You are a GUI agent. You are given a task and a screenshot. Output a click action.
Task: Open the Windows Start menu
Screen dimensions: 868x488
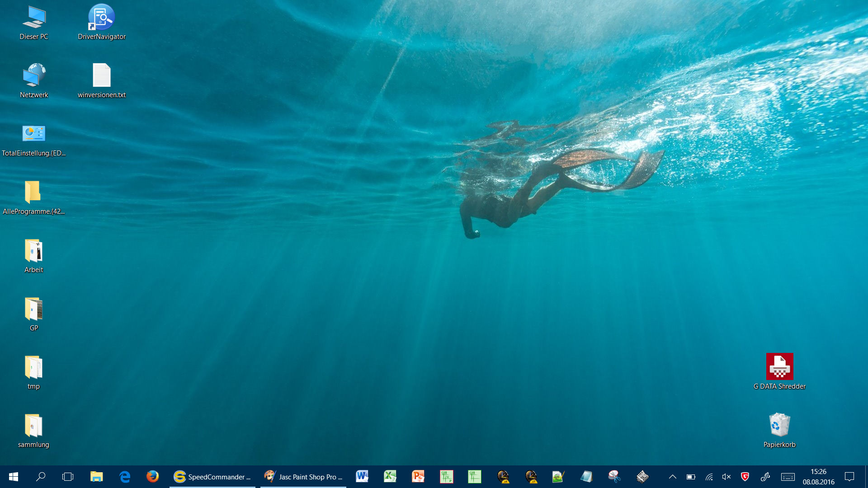[x=14, y=477]
